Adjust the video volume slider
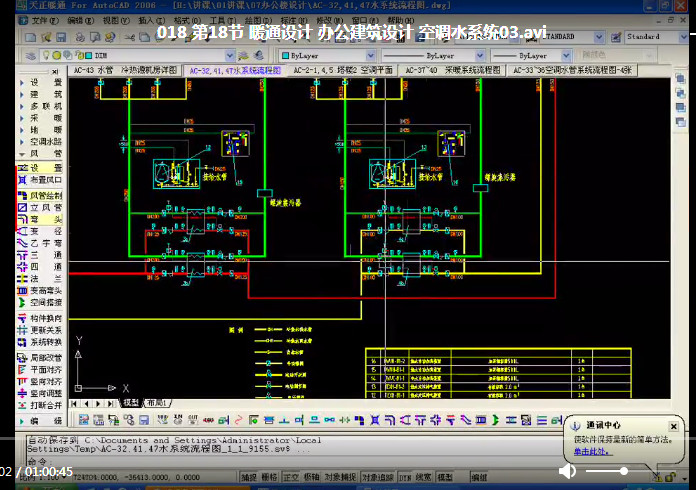The image size is (696, 490). (x=605, y=471)
